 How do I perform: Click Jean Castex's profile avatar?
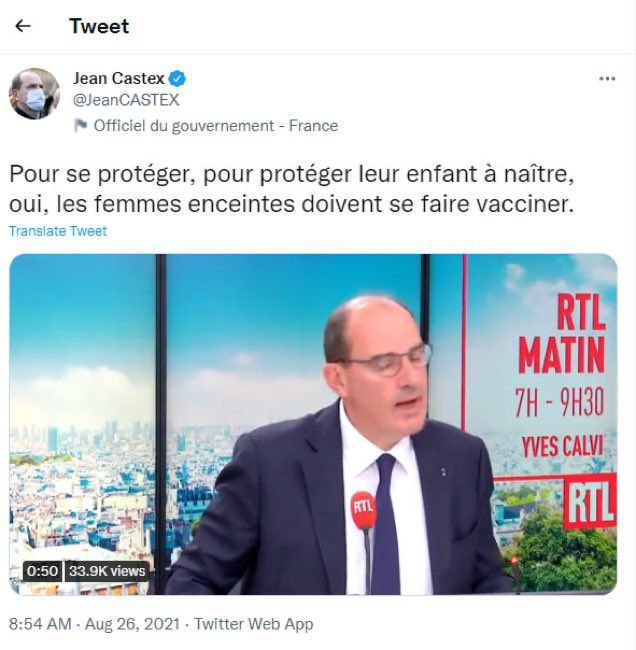pos(34,94)
